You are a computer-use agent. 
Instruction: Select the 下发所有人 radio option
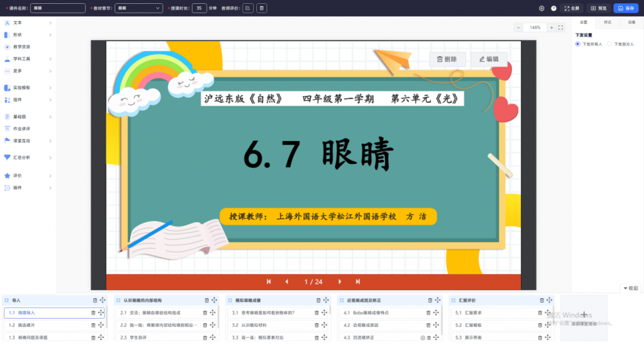[x=578, y=44]
